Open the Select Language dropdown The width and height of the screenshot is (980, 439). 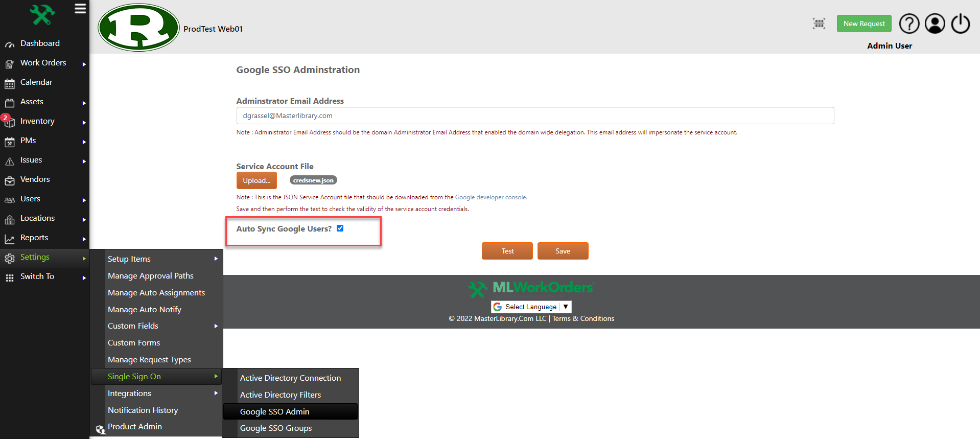point(531,307)
